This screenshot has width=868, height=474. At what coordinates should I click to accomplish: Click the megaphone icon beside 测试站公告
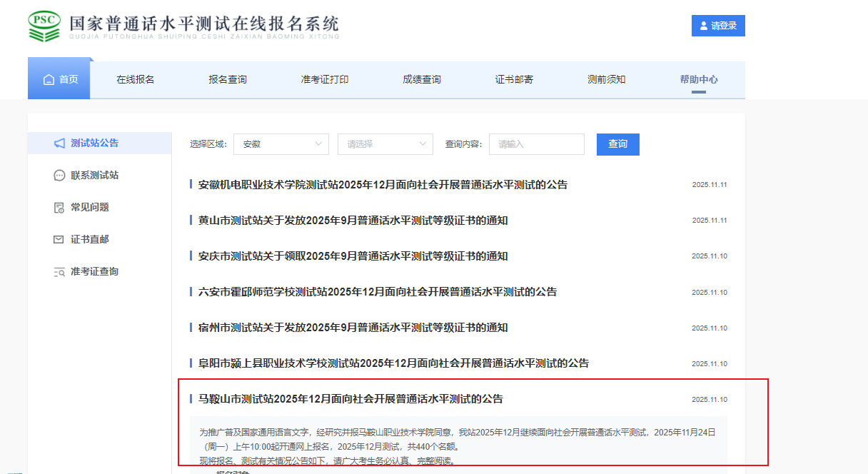[x=59, y=143]
